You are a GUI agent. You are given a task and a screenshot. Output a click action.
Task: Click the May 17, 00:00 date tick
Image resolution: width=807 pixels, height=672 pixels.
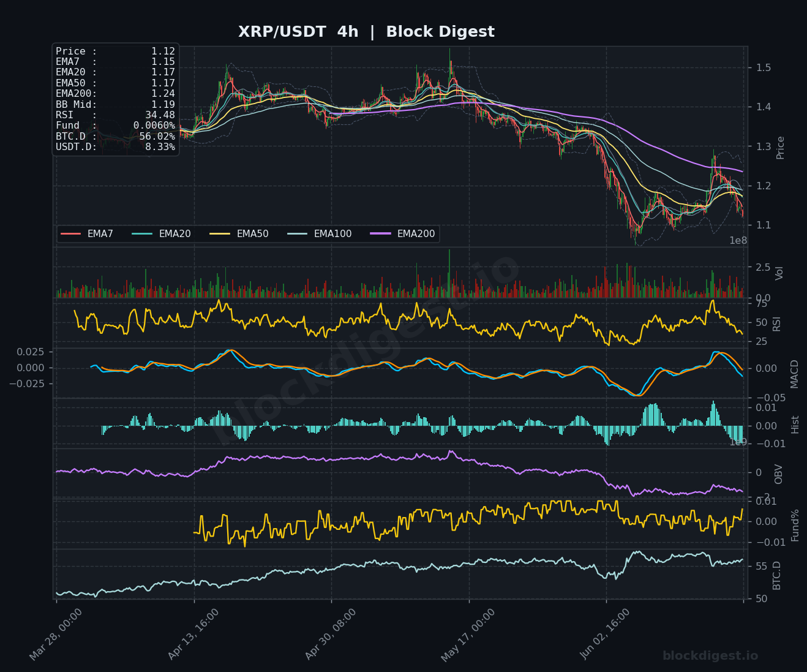(x=468, y=635)
